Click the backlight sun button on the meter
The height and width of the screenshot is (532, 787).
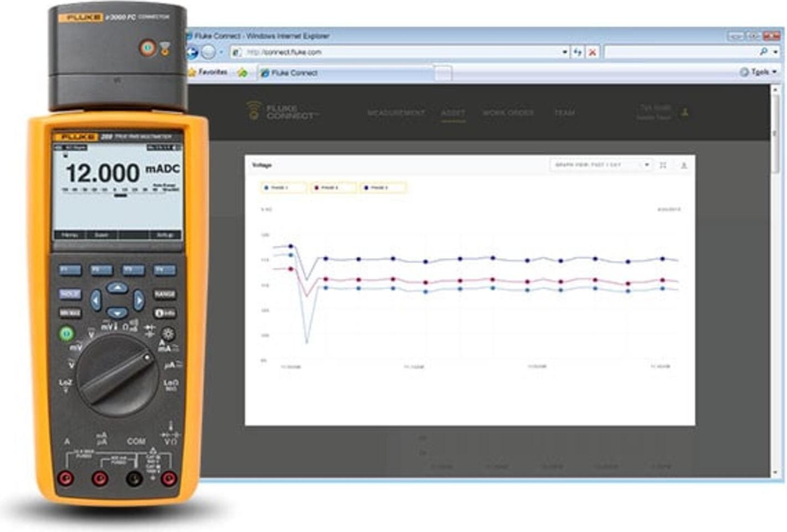tap(168, 333)
